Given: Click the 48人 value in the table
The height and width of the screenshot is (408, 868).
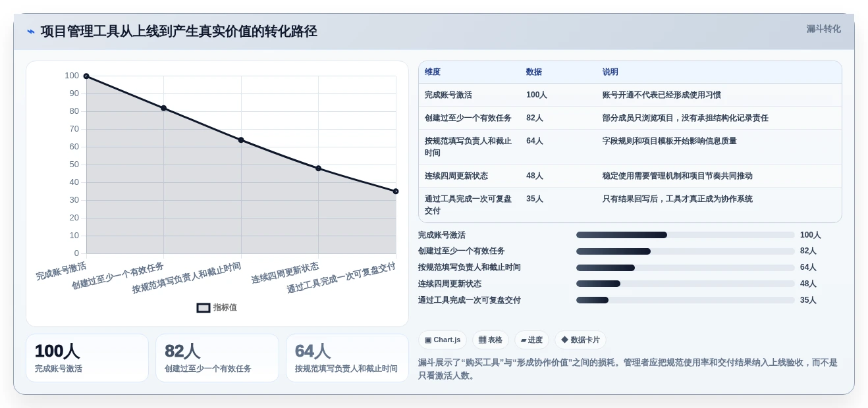Looking at the screenshot, I should pyautogui.click(x=535, y=176).
